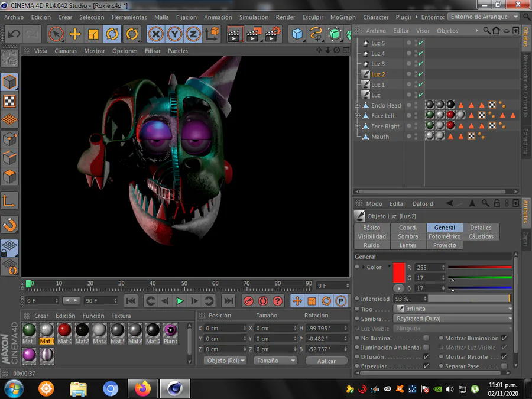Viewport: 532px width, 399px height.
Task: Open the MoGraph menu
Action: (x=343, y=17)
